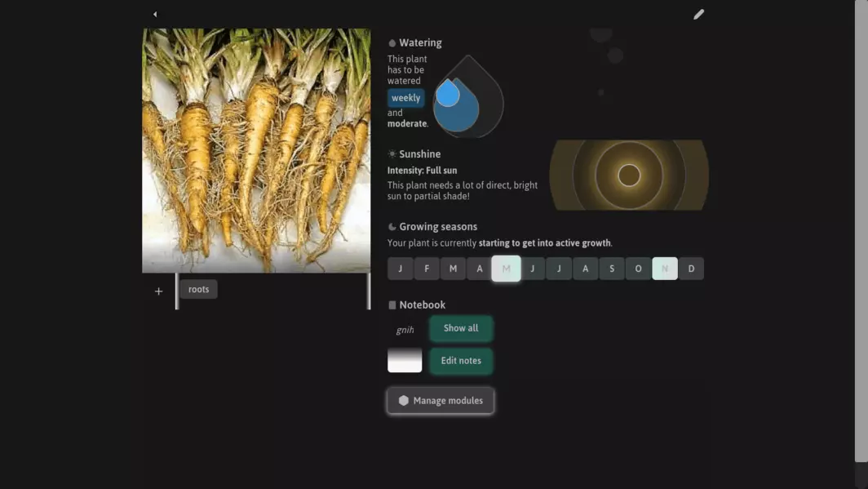Click the sun intensity circle graphic
868x489 pixels.
click(x=629, y=176)
